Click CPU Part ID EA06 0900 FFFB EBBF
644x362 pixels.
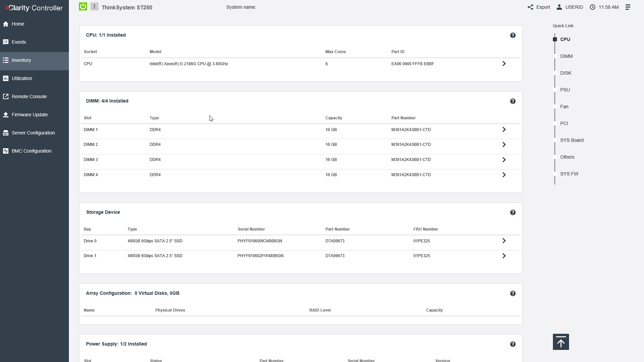pyautogui.click(x=413, y=64)
